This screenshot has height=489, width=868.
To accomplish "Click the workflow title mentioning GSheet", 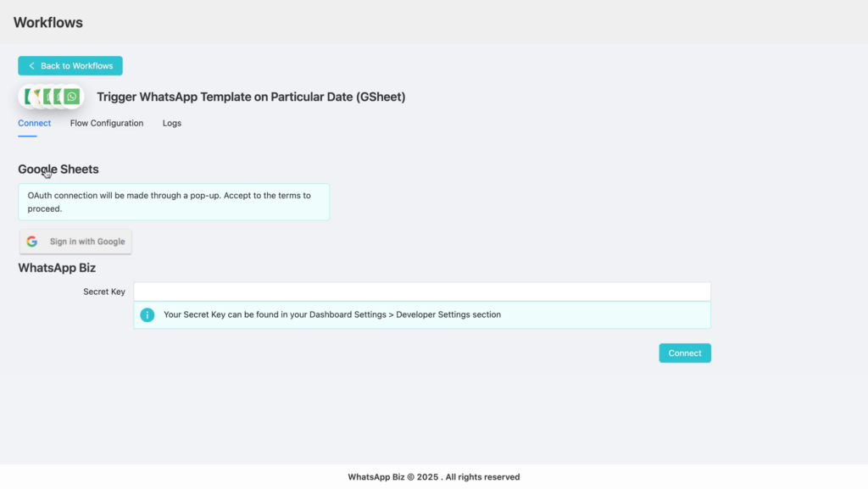I will click(x=251, y=97).
